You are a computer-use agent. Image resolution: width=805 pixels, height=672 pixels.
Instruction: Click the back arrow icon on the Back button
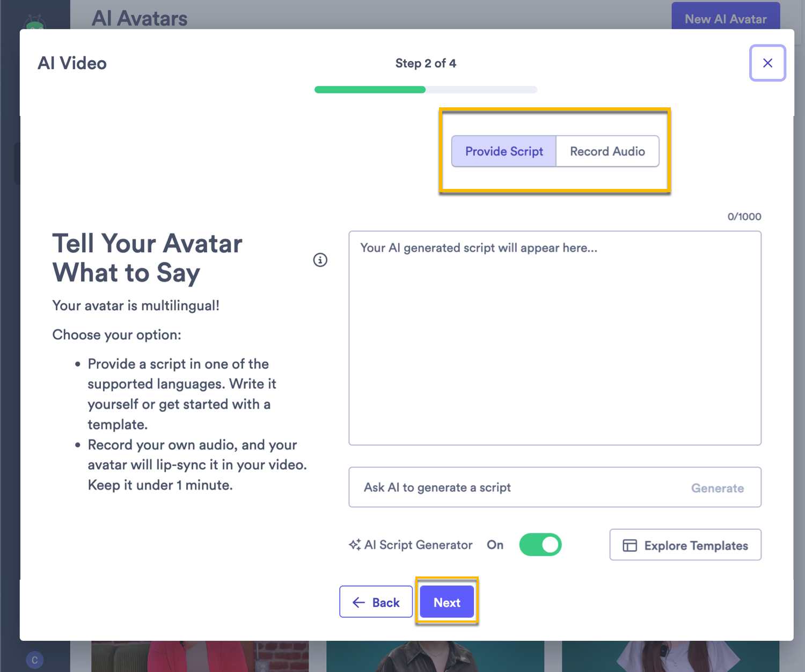click(358, 602)
